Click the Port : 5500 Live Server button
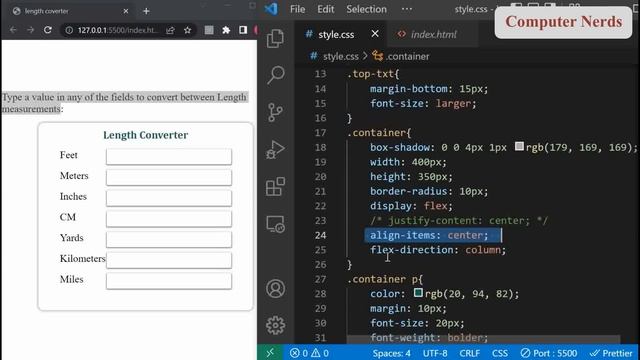The width and height of the screenshot is (640, 360). (x=549, y=353)
